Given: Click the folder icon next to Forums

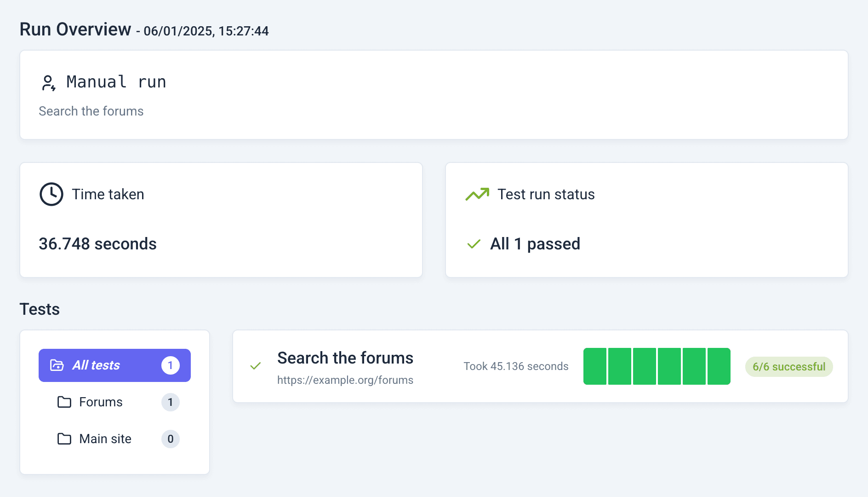Looking at the screenshot, I should point(65,402).
